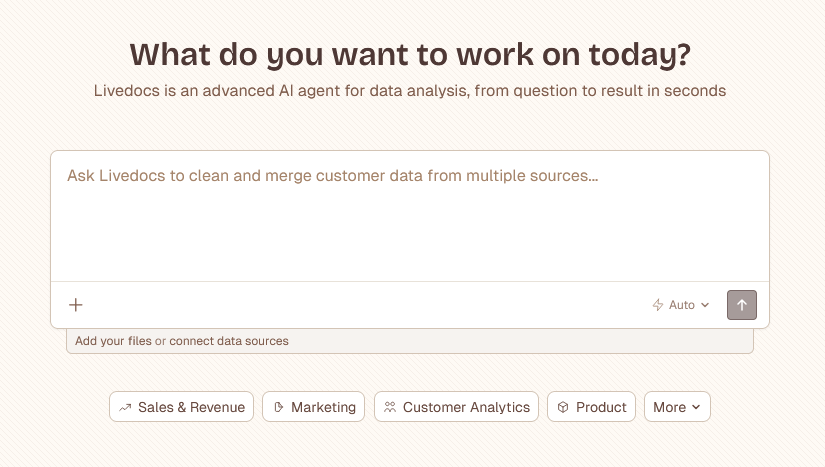825x467 pixels.
Task: Click the chevron next to Auto
Action: pos(705,305)
